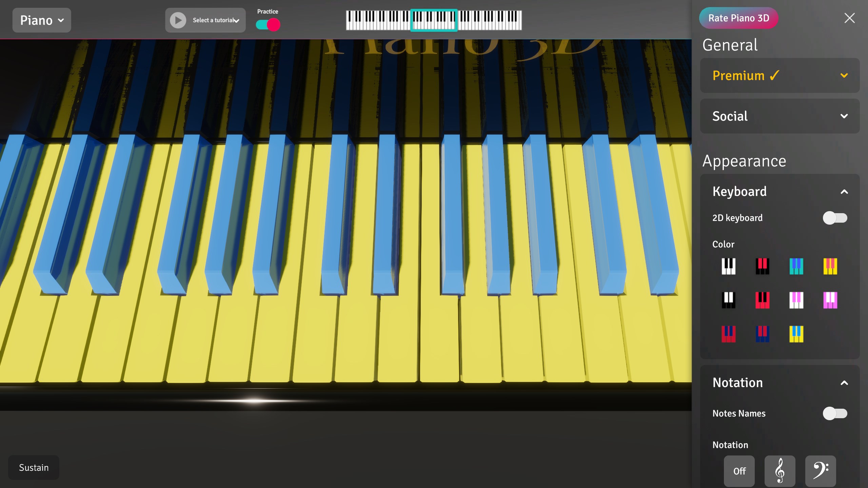Choose bass clef notation
Image resolution: width=868 pixels, height=488 pixels.
821,471
